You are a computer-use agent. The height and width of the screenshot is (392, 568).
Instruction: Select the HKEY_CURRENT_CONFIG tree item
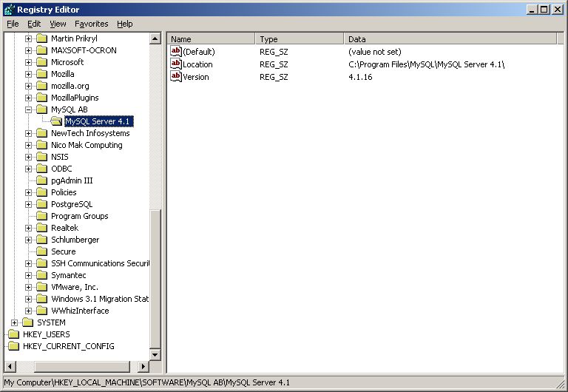click(68, 346)
